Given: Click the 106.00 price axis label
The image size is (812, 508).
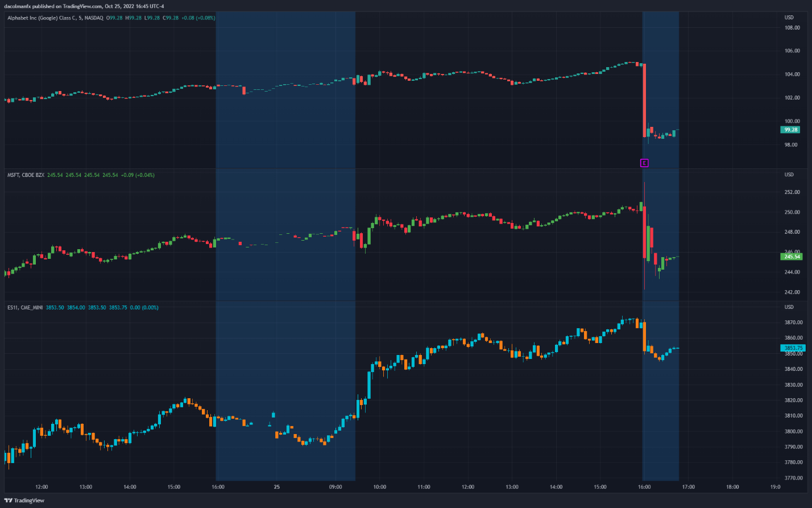Looking at the screenshot, I should point(793,51).
